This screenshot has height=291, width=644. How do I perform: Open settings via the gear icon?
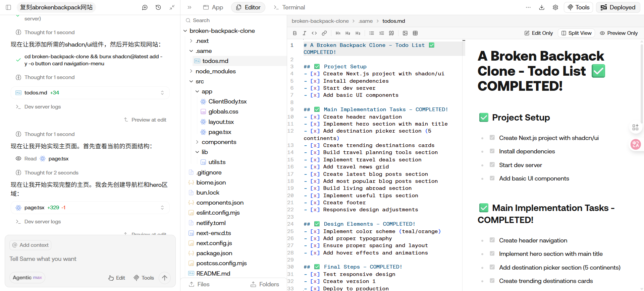555,7
